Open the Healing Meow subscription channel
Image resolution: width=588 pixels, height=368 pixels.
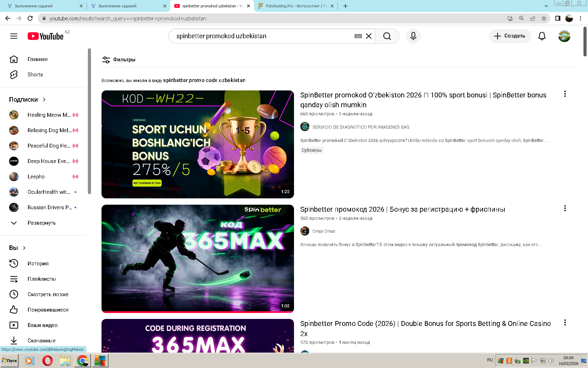point(43,115)
